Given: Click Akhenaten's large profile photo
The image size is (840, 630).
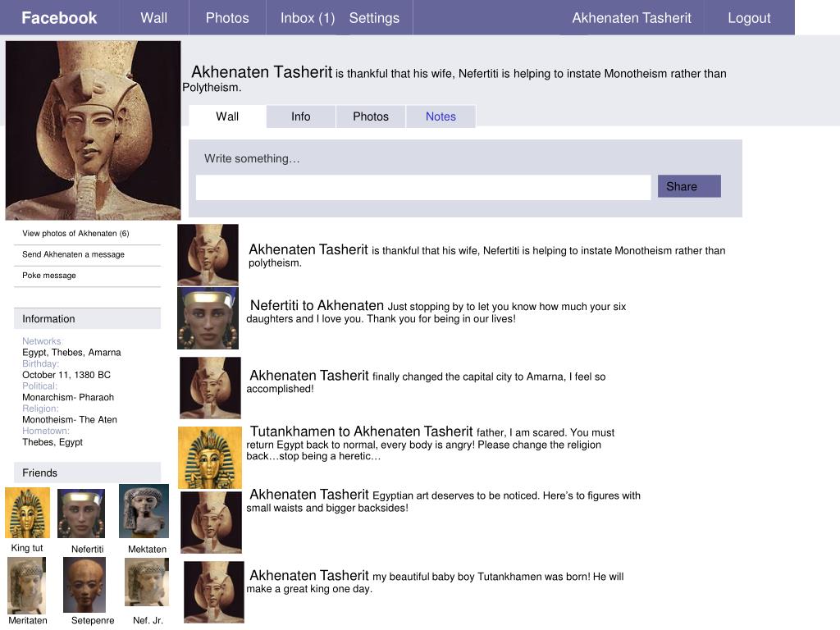Looking at the screenshot, I should (x=93, y=130).
